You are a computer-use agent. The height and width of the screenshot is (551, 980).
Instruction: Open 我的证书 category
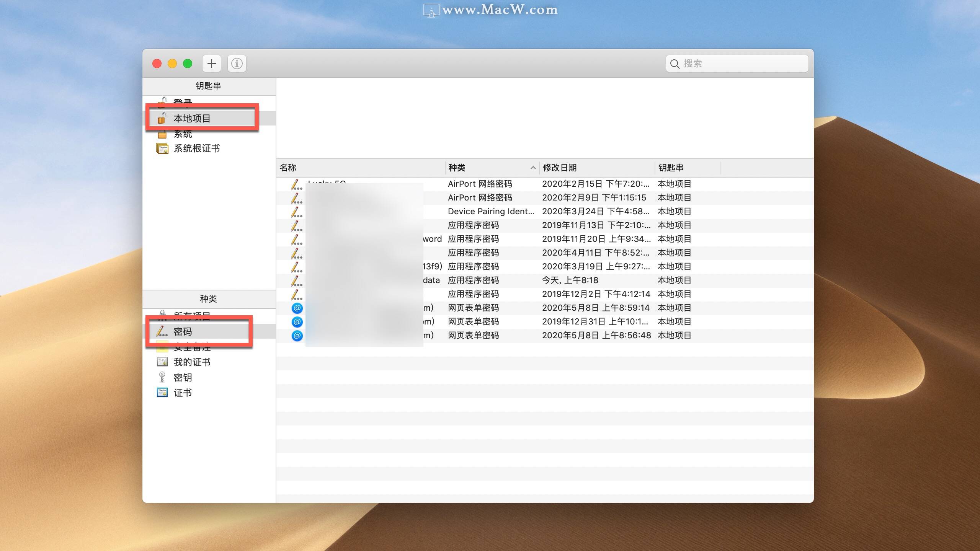(191, 362)
